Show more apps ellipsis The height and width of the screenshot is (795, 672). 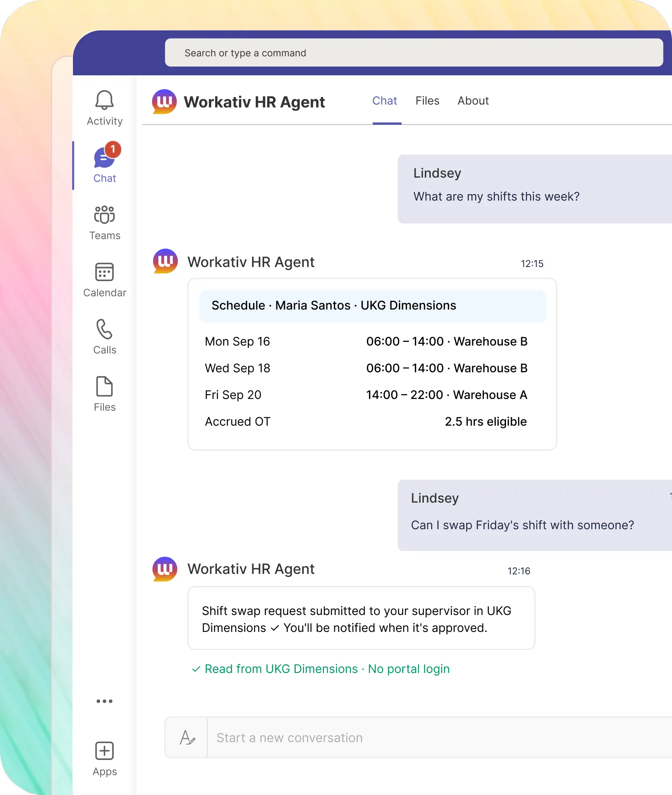tap(104, 701)
